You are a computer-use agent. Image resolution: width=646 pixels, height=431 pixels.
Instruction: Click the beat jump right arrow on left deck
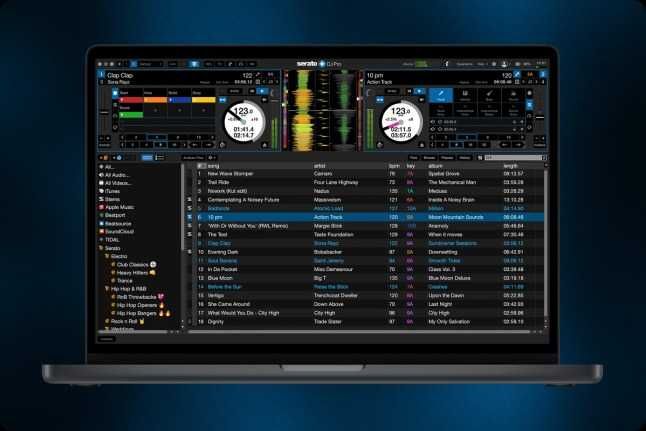(208, 145)
